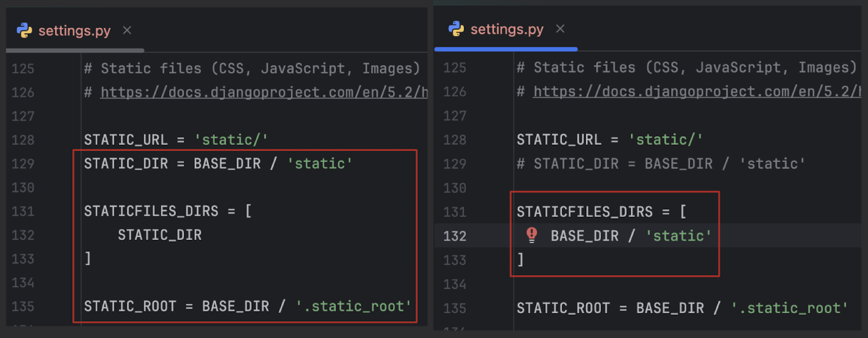Click 'STATIC_DIR' list entry on left line 132
The width and height of the screenshot is (868, 338).
click(x=160, y=235)
